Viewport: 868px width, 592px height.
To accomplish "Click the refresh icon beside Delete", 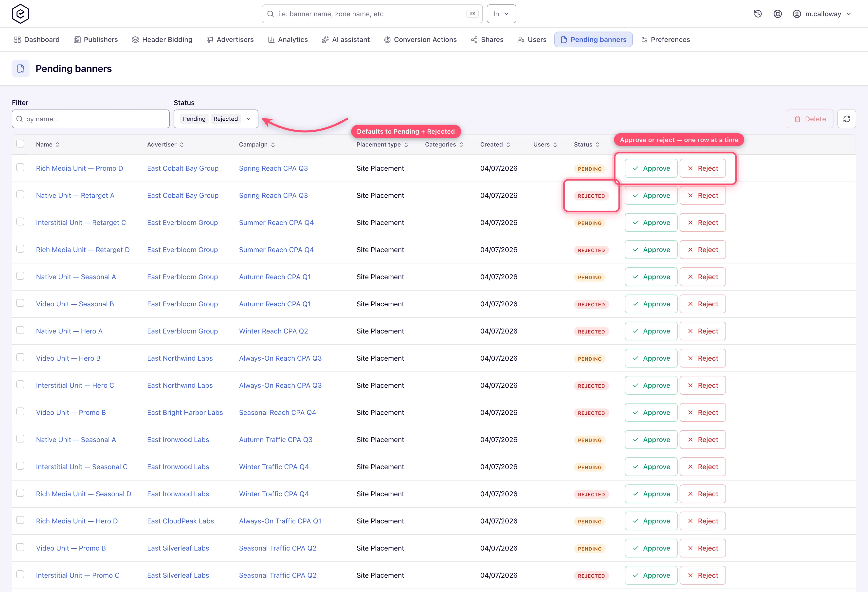I will tap(846, 119).
